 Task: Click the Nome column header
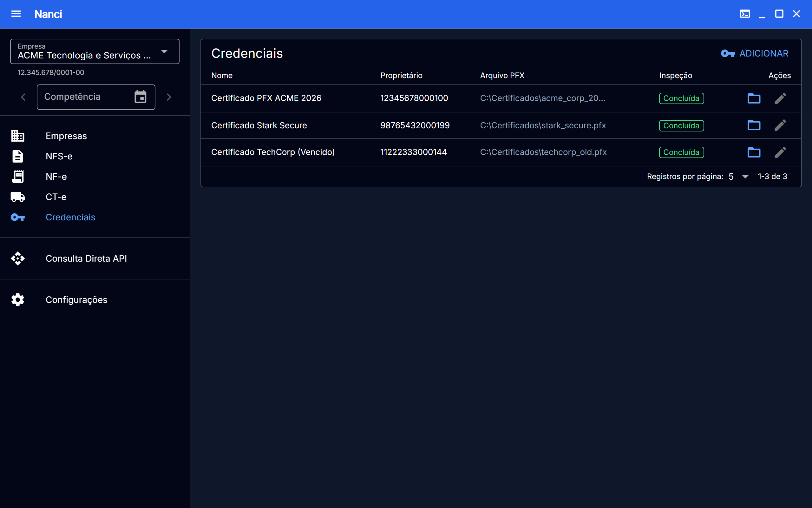point(222,76)
